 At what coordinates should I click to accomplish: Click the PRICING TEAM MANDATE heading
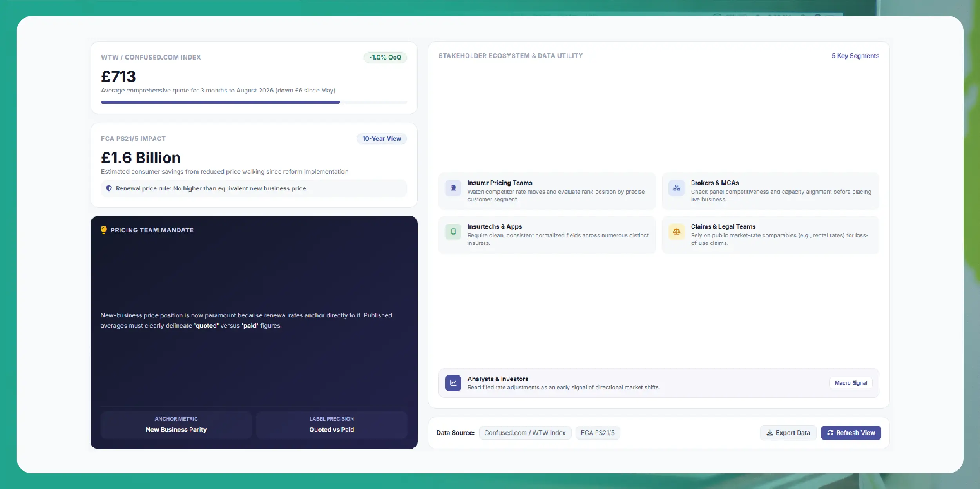152,230
